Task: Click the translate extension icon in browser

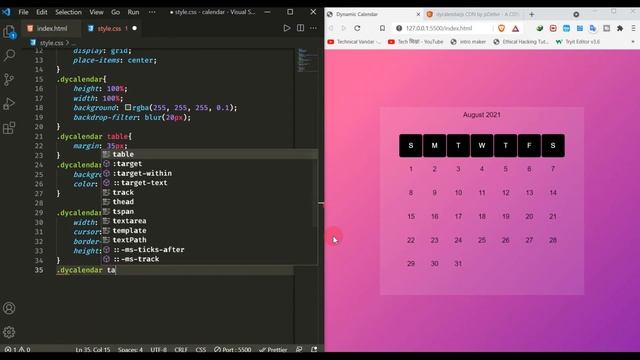Action: [x=593, y=28]
